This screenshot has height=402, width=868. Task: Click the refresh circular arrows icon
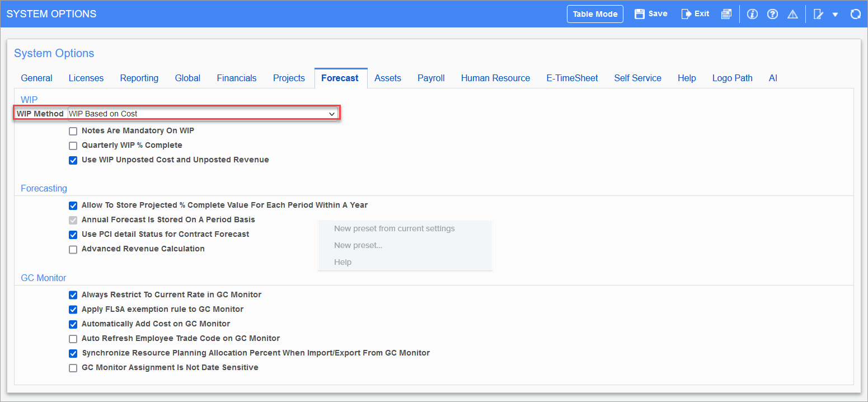(x=855, y=14)
